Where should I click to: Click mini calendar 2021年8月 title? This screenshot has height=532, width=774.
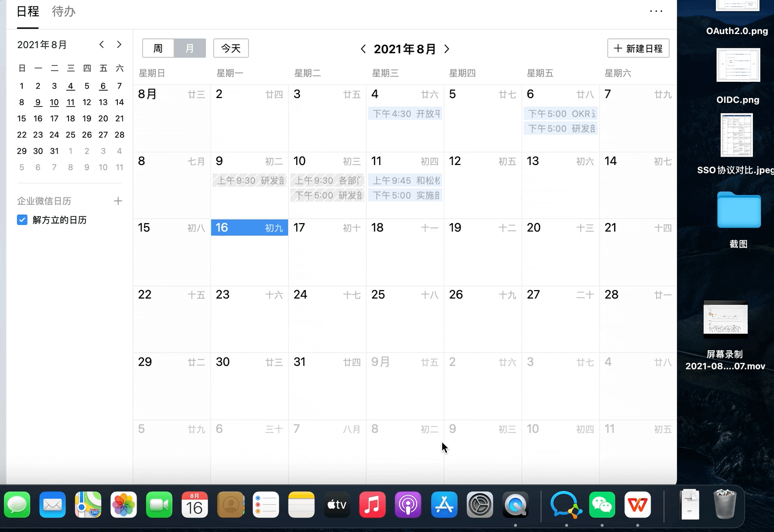42,45
